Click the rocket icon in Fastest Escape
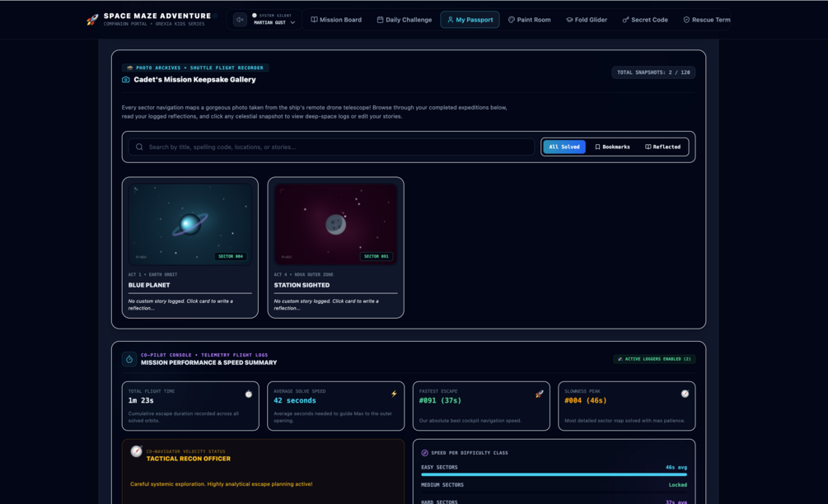Image resolution: width=828 pixels, height=504 pixels. 539,394
